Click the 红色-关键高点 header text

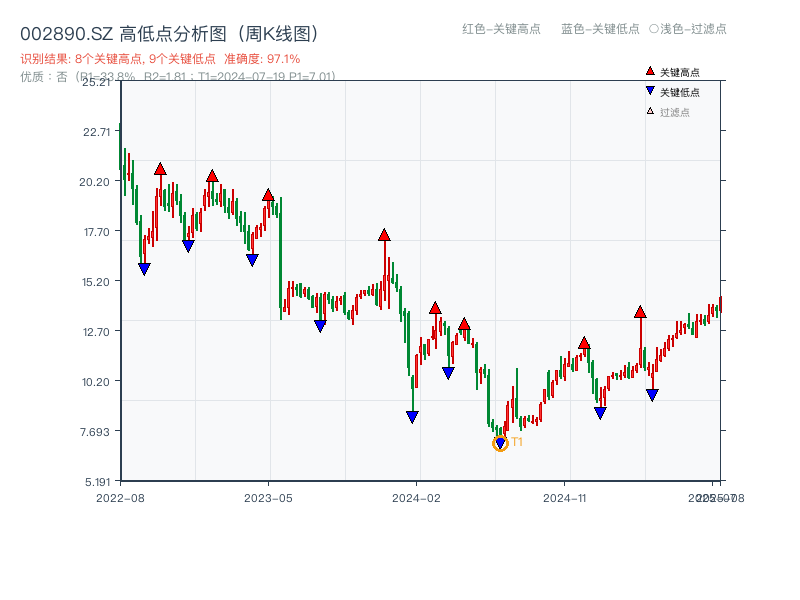click(501, 29)
